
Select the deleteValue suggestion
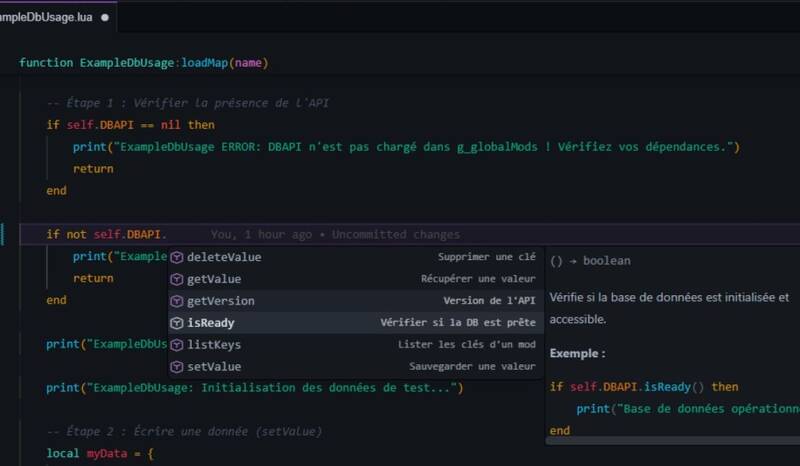pos(224,257)
